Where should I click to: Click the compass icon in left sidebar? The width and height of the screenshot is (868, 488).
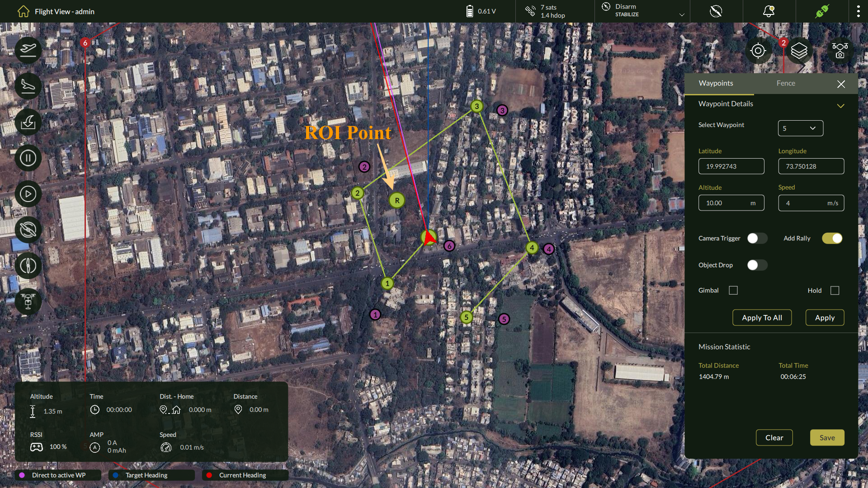[28, 266]
